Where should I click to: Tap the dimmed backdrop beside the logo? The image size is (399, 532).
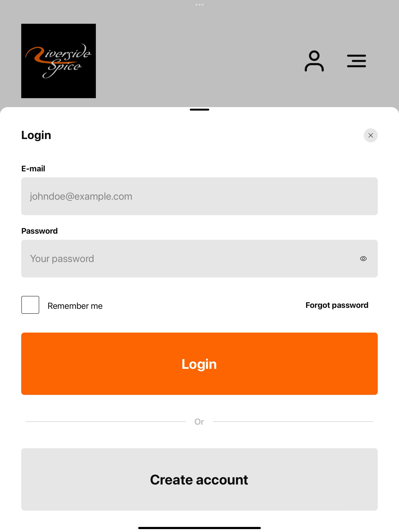[x=197, y=61]
